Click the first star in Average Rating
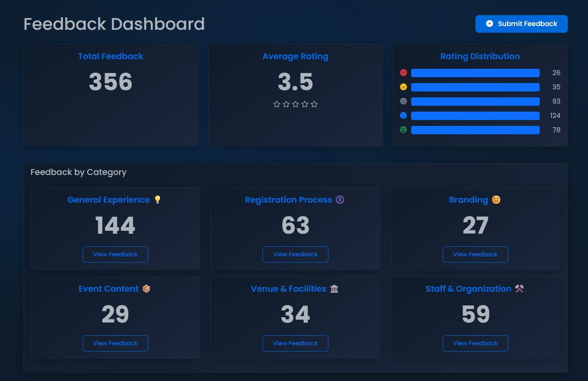This screenshot has width=588, height=381. coord(277,104)
